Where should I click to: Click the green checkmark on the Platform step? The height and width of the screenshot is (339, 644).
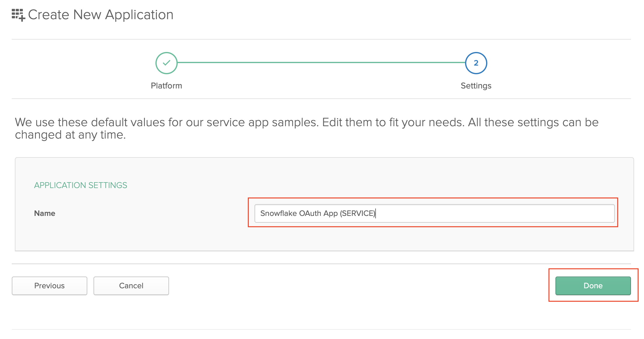(x=167, y=63)
